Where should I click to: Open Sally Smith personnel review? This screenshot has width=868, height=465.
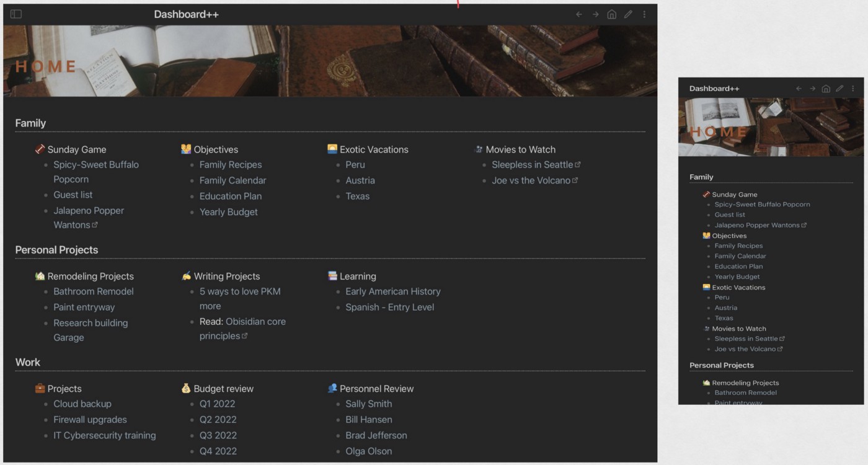[369, 404]
